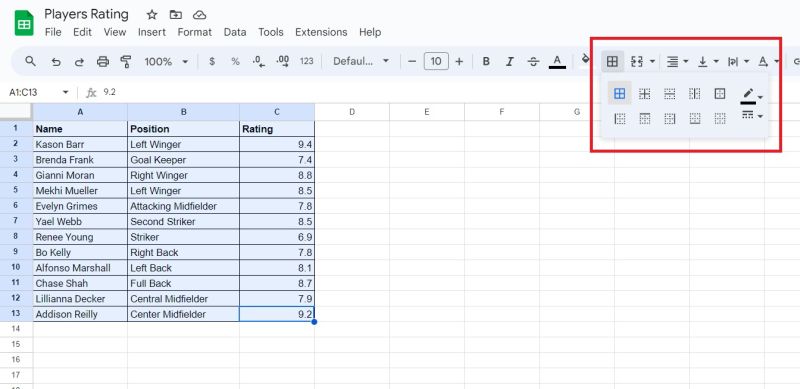Check the cloud document status icon
Viewport: 800px width, 389px height.
(x=199, y=15)
